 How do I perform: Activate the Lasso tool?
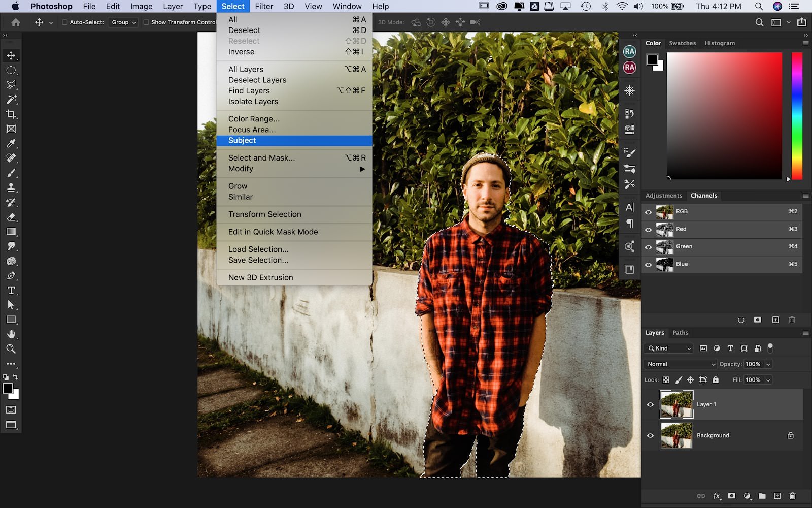click(11, 85)
